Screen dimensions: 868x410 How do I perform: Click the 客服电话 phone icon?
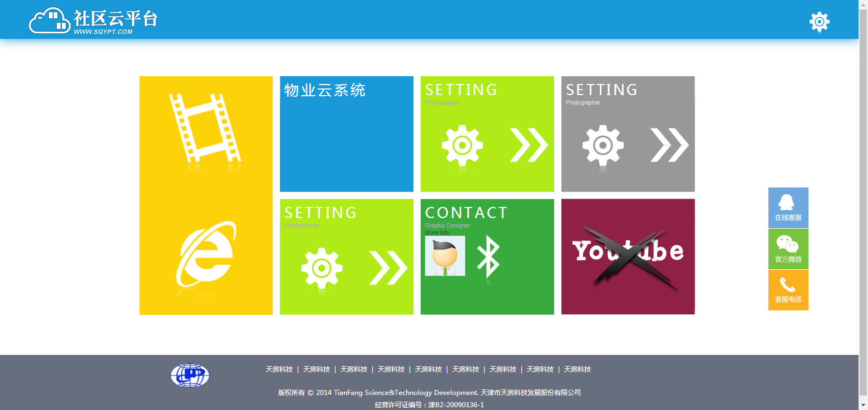pyautogui.click(x=788, y=290)
